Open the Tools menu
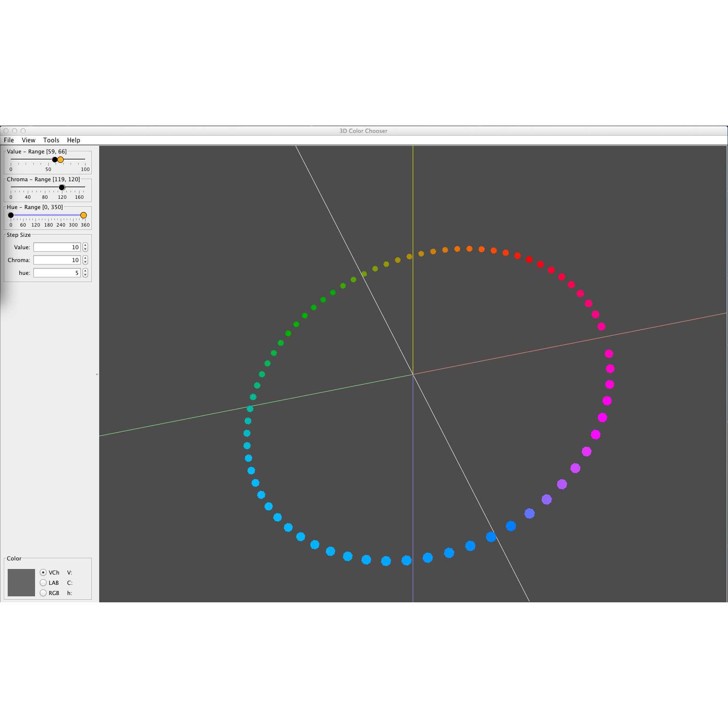 click(51, 140)
